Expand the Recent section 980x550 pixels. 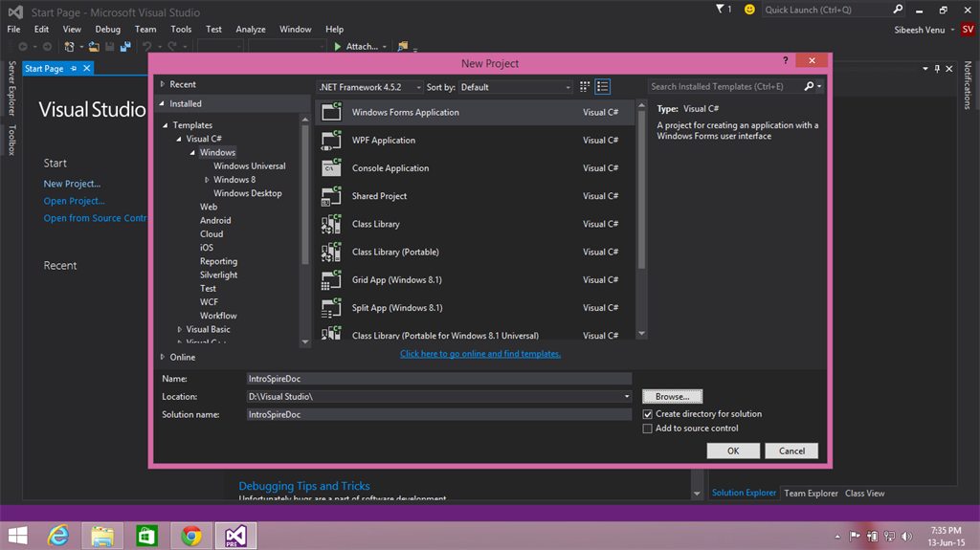click(163, 84)
